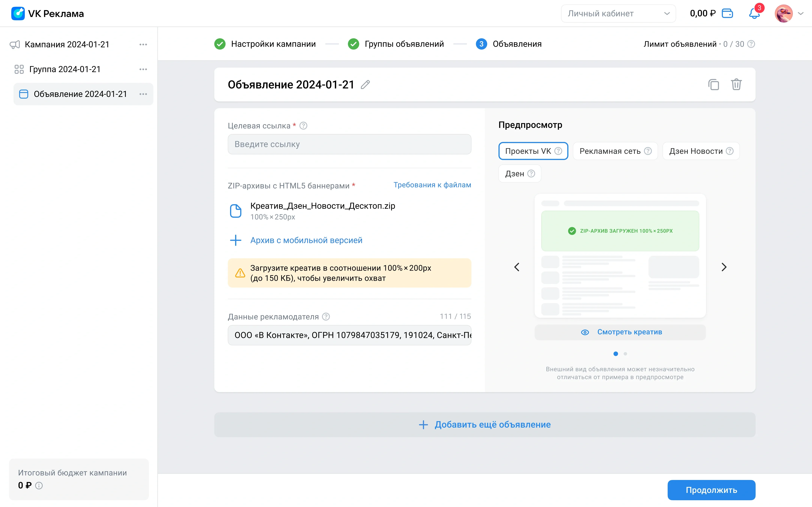Click the pencil icon to rename the ad
This screenshot has width=812, height=507.
pos(365,84)
